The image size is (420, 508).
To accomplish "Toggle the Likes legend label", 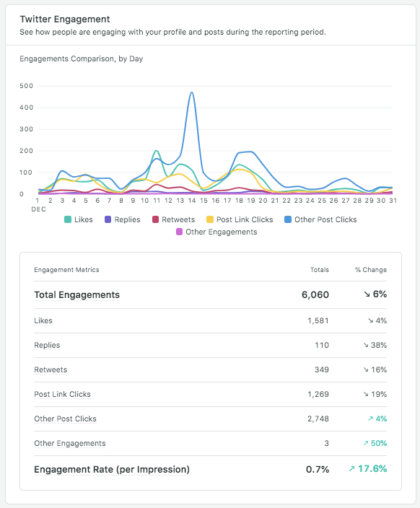I will [x=84, y=219].
